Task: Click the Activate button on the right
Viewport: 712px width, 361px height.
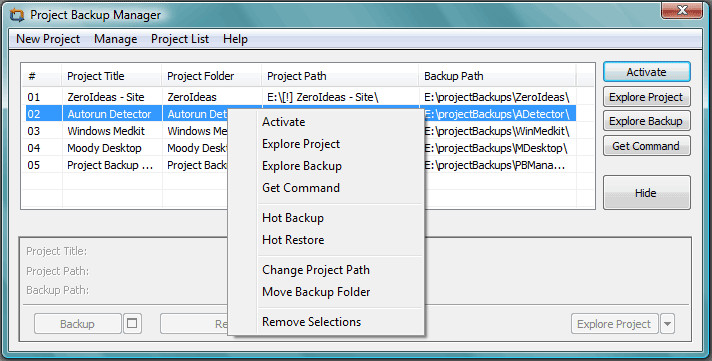Action: tap(647, 72)
